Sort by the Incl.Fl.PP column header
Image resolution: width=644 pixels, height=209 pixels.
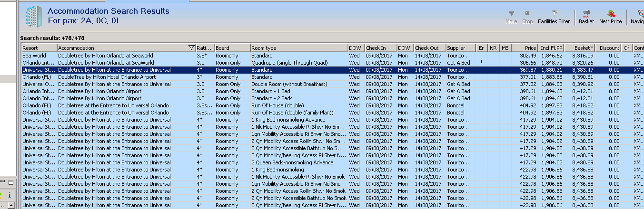click(x=552, y=48)
